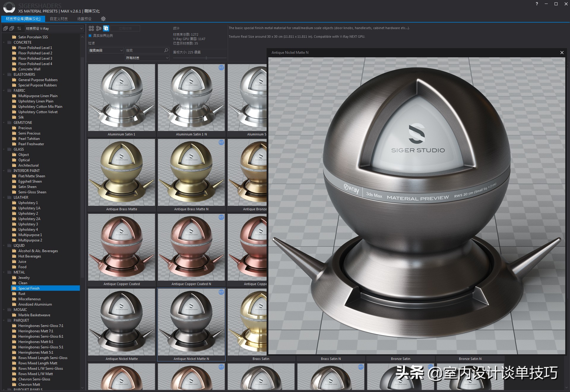Click the sort order icon
The height and width of the screenshot is (392, 570).
pos(19,28)
